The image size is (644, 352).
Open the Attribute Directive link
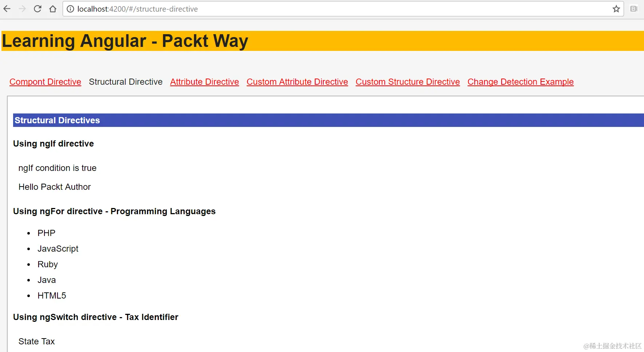(205, 82)
